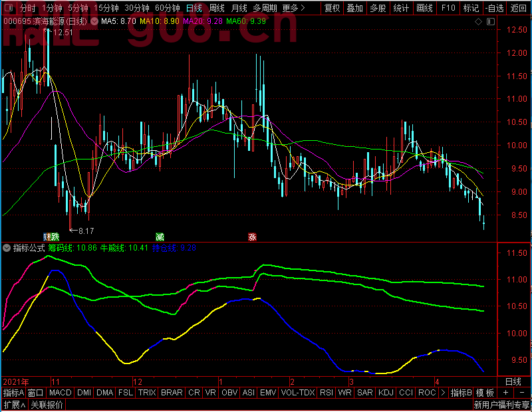
Task: Click the 减 event marker
Action: click(160, 237)
